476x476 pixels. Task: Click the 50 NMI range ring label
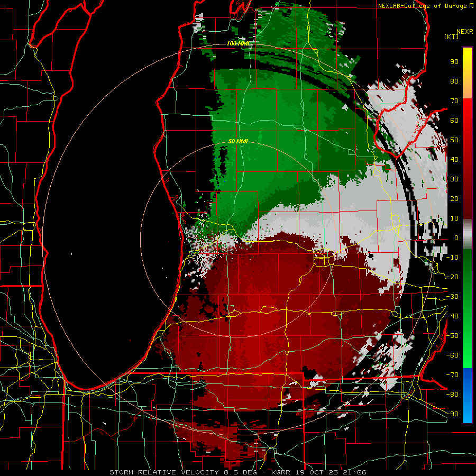pos(239,141)
